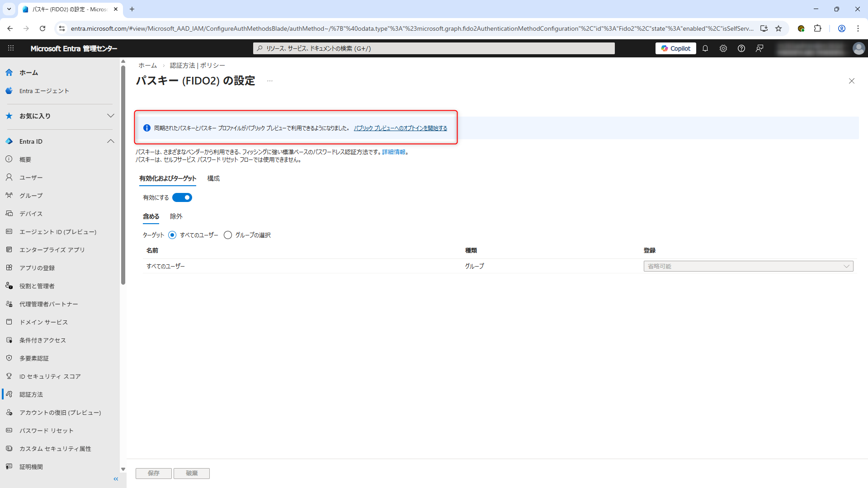868x488 pixels.
Task: Click the resource search box
Action: pyautogui.click(x=434, y=48)
